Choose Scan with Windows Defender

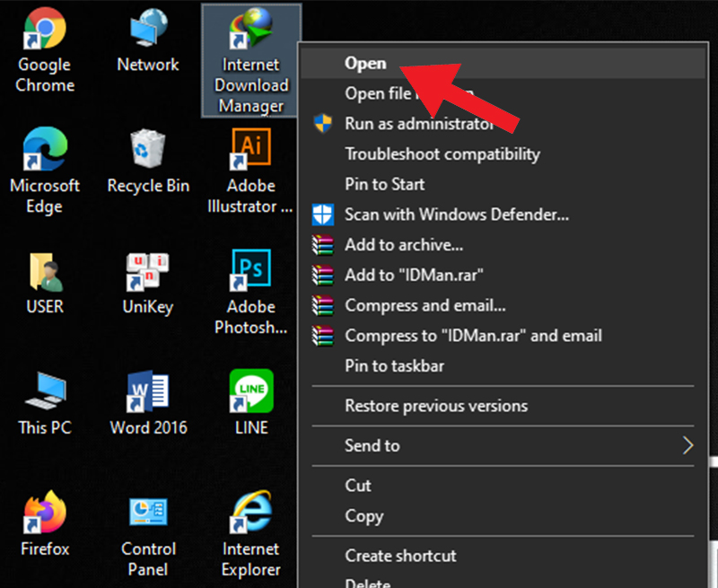click(503, 215)
